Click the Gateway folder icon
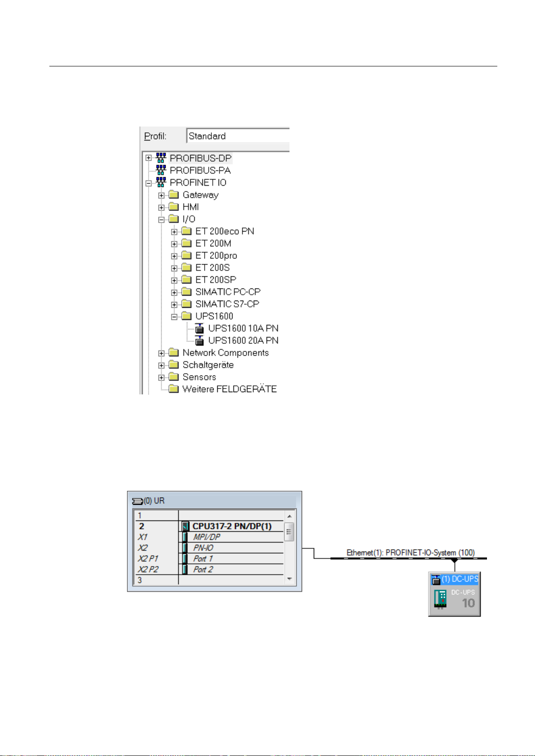The width and height of the screenshot is (535, 756). pos(174,195)
